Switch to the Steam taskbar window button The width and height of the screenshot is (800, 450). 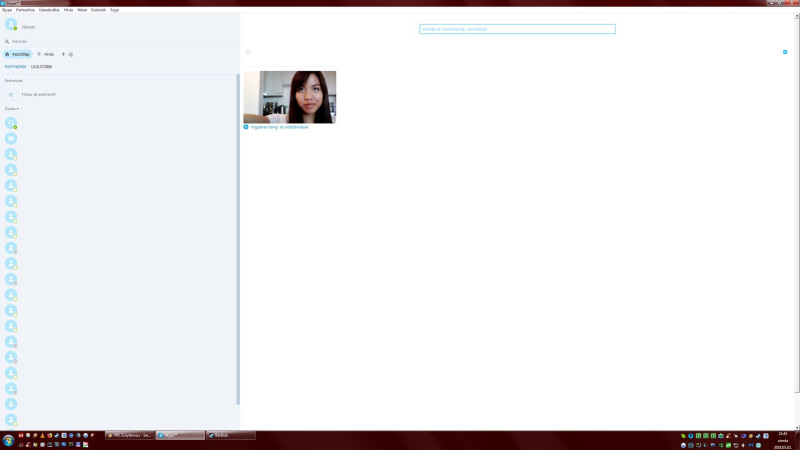(231, 435)
